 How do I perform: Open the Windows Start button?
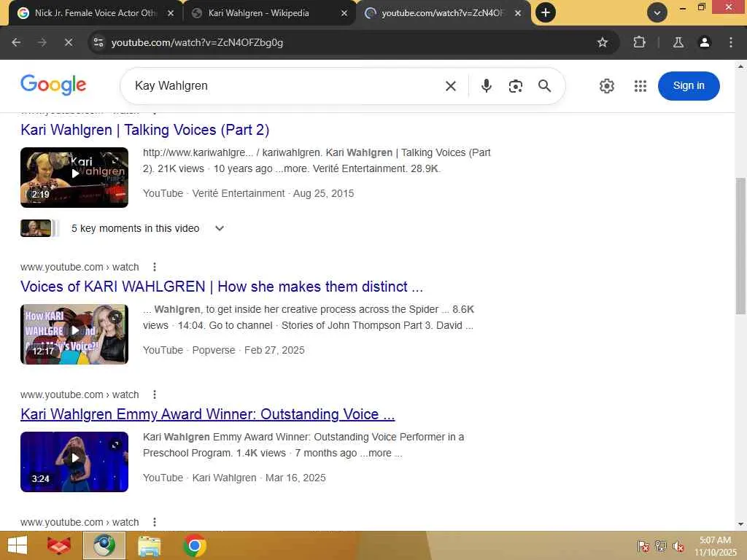click(x=18, y=545)
